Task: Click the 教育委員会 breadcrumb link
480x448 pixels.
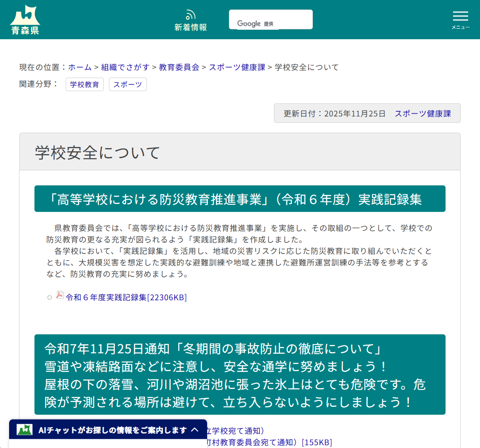Action: [x=179, y=67]
